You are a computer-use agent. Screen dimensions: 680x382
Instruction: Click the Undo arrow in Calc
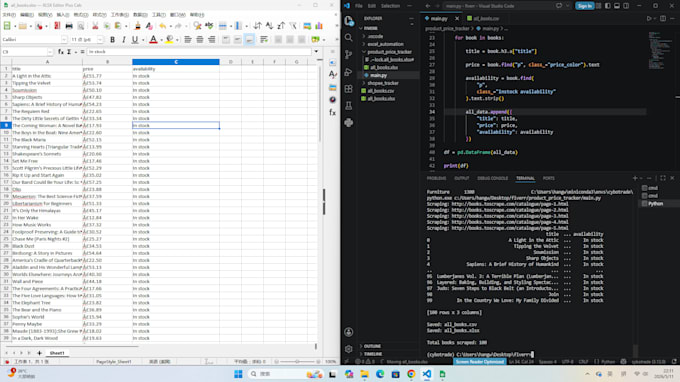pos(162,26)
